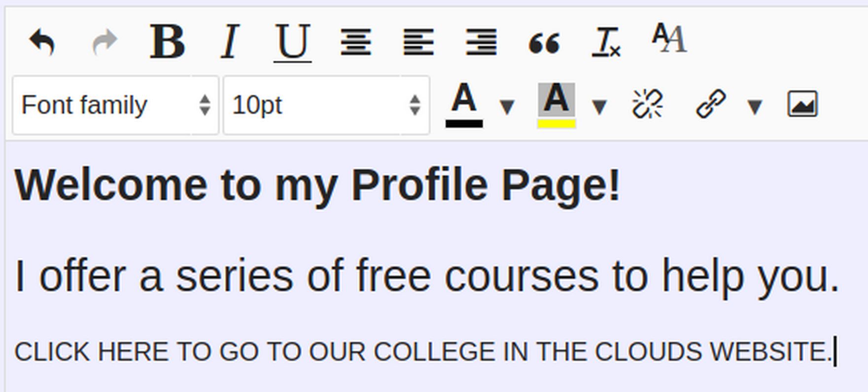868x392 pixels.
Task: Toggle Bold formatting
Action: tap(168, 42)
